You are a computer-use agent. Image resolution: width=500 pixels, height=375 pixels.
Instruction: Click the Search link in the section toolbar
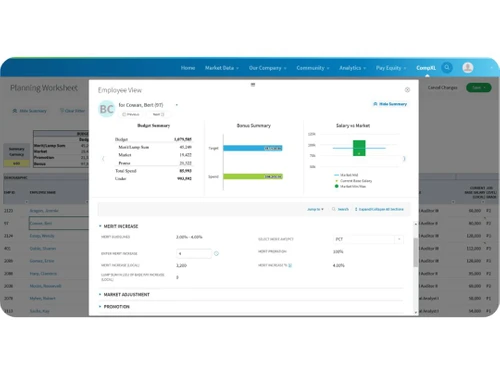pyautogui.click(x=340, y=209)
